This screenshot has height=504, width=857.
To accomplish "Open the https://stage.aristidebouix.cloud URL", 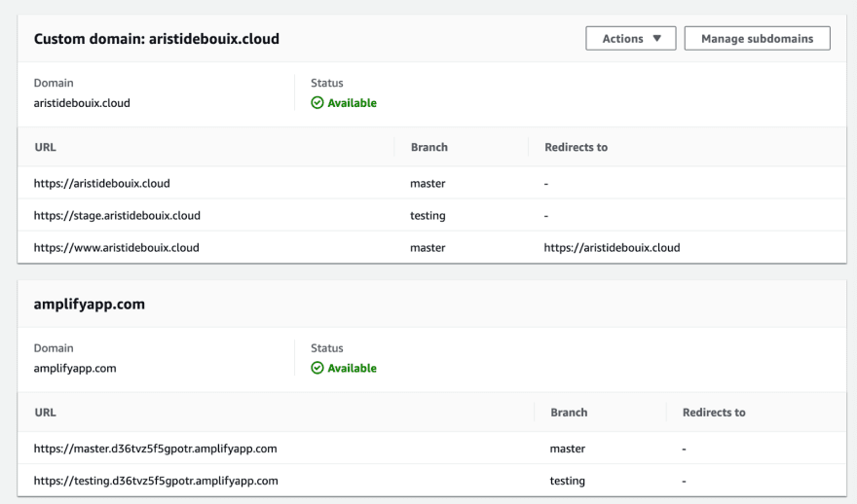I will (117, 216).
